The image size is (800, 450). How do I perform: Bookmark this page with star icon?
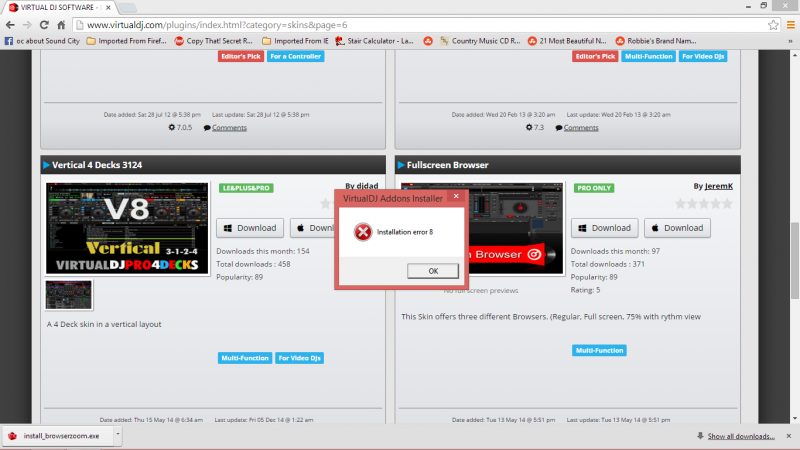(x=773, y=24)
